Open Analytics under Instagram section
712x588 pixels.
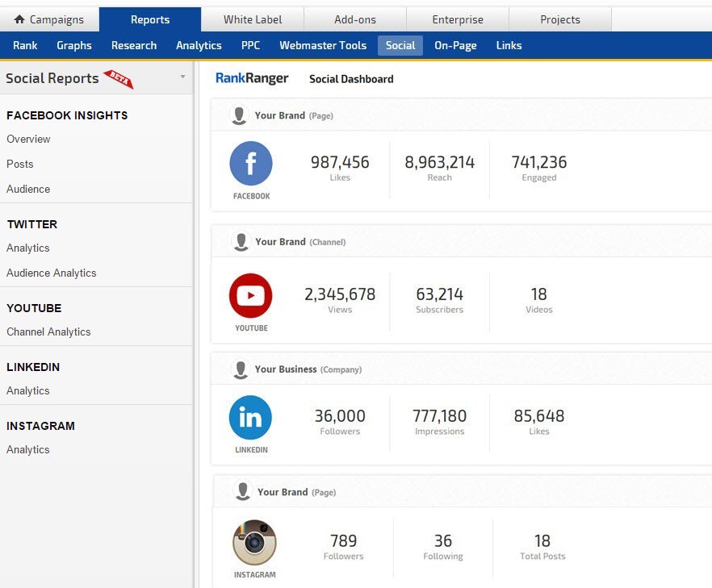tap(28, 449)
